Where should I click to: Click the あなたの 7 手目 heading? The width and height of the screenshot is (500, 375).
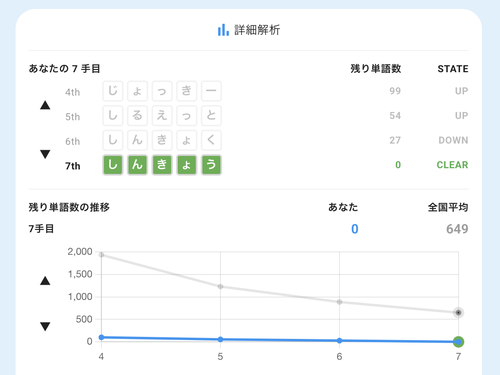pyautogui.click(x=64, y=69)
